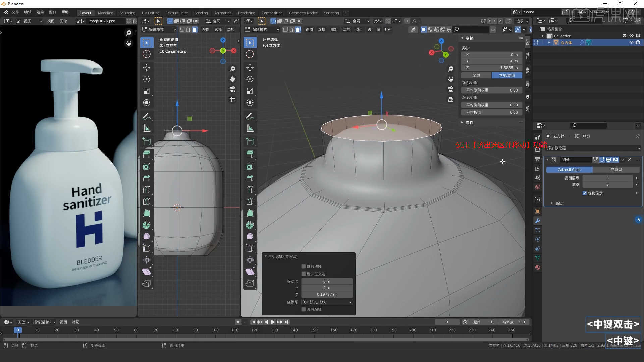Toggle perspective/orthographic grid icon in main viewport
The image size is (644, 362).
pyautogui.click(x=451, y=100)
